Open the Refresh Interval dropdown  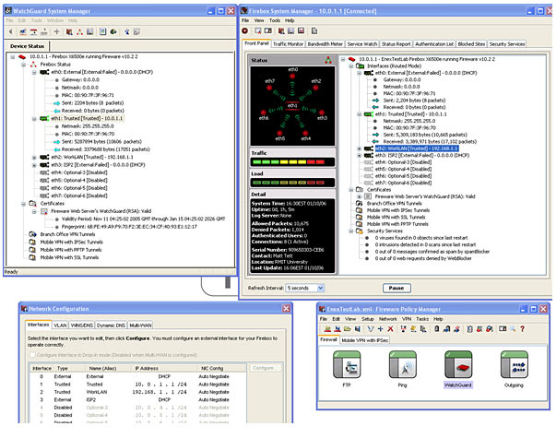pyautogui.click(x=320, y=288)
